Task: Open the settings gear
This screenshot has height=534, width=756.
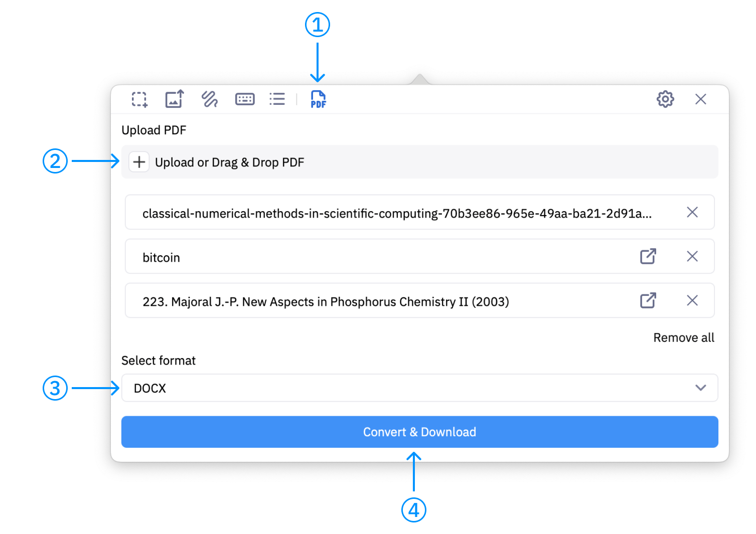Action: 665,99
